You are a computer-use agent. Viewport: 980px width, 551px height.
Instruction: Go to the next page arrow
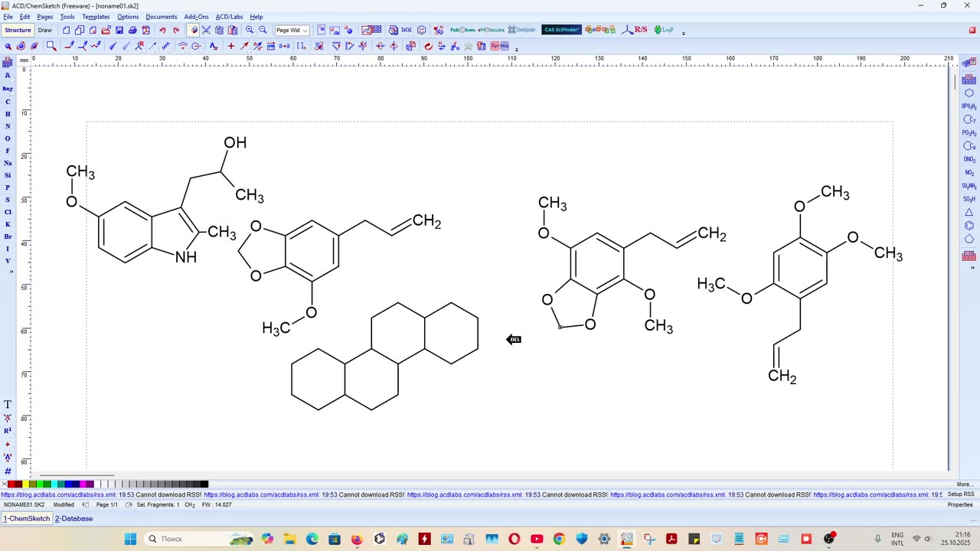[129, 505]
